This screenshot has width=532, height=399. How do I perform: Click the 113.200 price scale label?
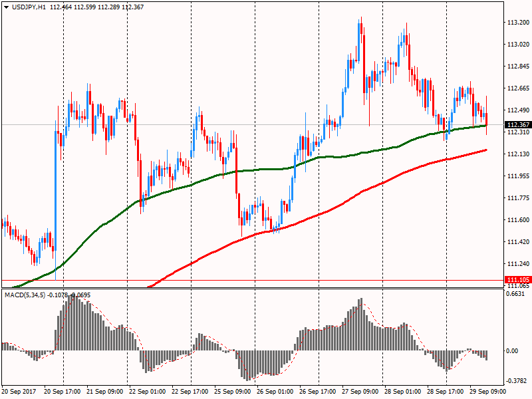coord(518,23)
